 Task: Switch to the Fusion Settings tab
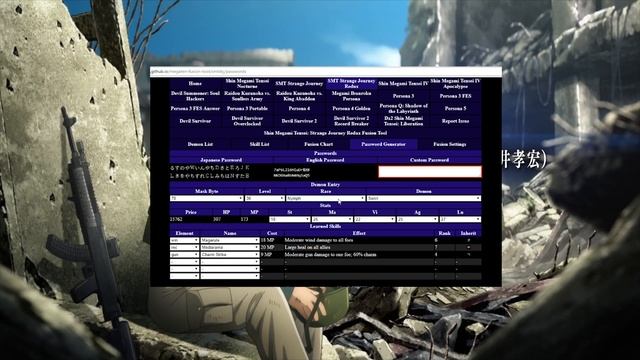tap(450, 144)
